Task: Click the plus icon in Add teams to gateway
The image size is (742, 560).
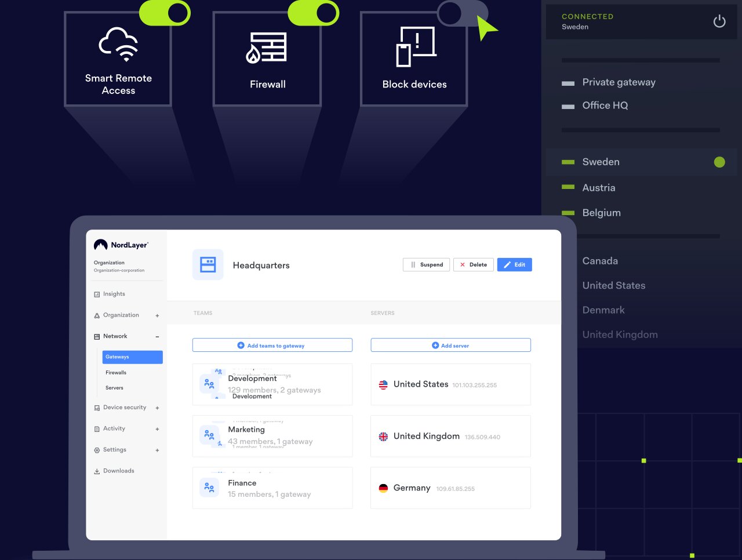Action: point(241,346)
